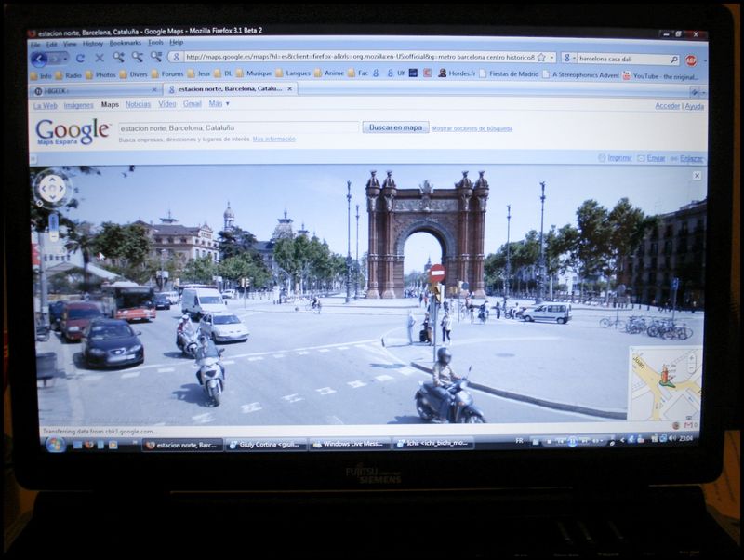Expand the Más dropdown in Google navigation
The width and height of the screenshot is (744, 560).
[x=219, y=103]
